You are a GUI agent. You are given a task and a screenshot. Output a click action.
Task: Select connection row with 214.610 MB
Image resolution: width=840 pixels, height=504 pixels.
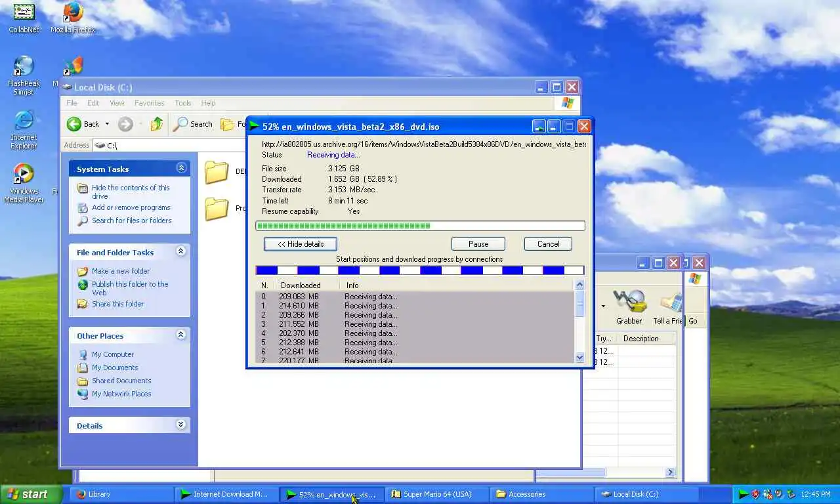coord(415,306)
